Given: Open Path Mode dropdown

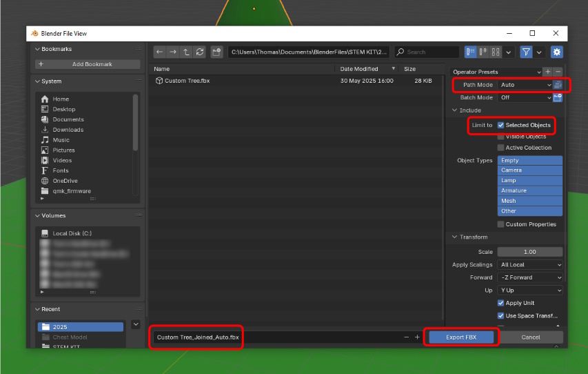Looking at the screenshot, I should click(x=525, y=85).
